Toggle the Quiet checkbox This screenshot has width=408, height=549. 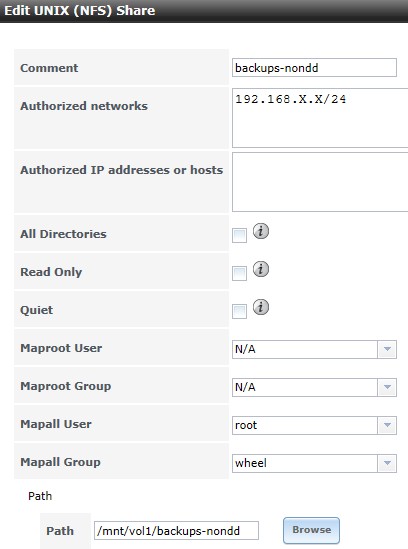click(239, 312)
